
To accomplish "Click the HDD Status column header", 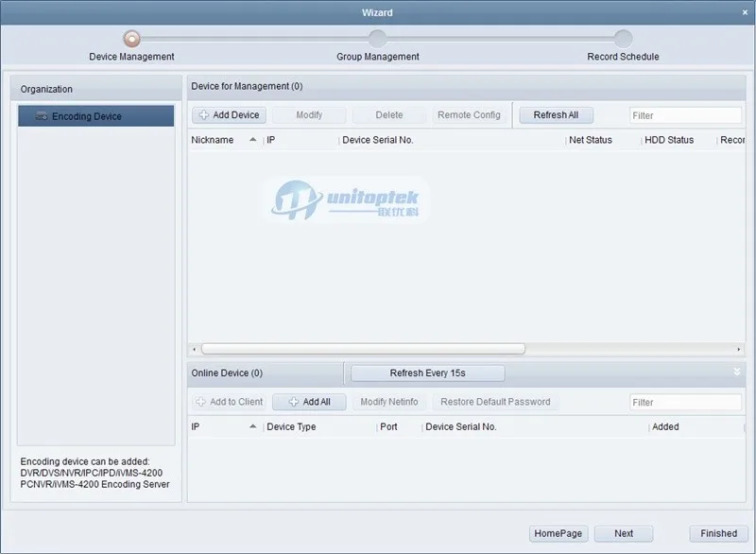I will pos(679,140).
